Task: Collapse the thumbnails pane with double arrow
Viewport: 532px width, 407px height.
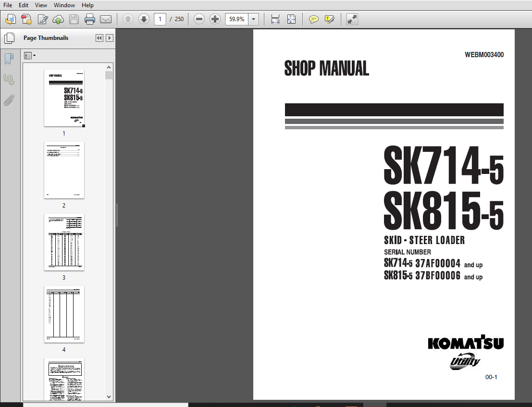Action: (x=99, y=38)
